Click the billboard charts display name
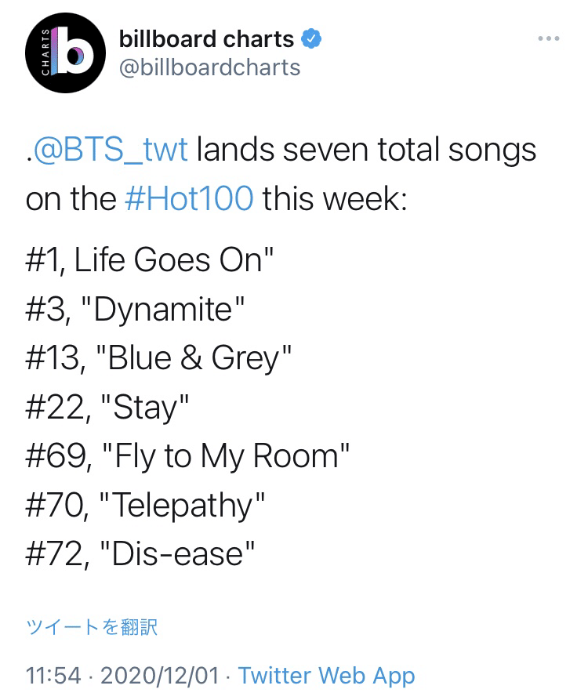 [206, 39]
